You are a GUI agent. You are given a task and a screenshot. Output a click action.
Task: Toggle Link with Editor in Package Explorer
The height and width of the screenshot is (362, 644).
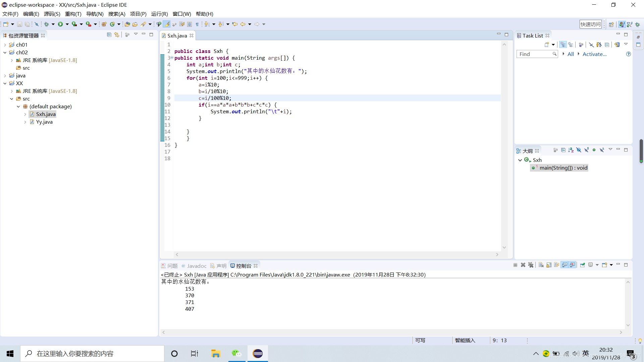[117, 35]
